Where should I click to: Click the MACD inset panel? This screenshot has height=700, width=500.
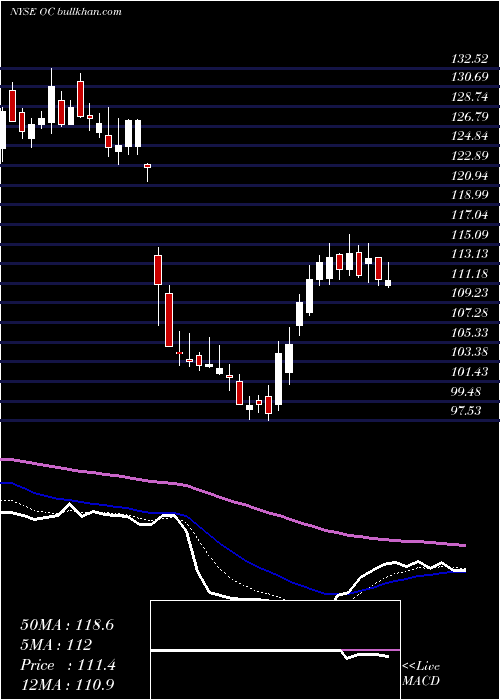coord(275,650)
